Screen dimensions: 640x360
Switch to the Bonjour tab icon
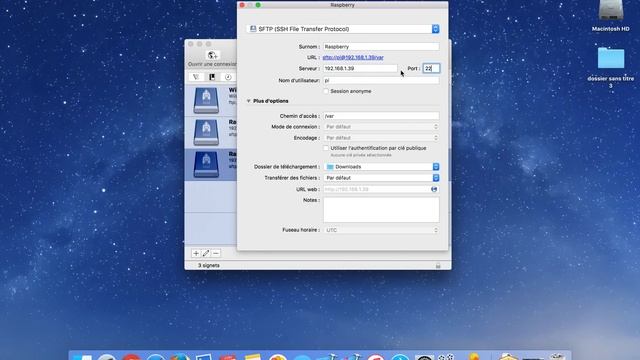tap(196, 77)
